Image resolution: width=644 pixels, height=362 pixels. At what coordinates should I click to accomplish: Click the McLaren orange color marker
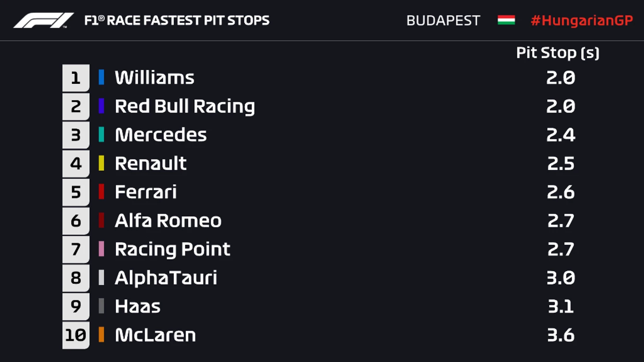pyautogui.click(x=101, y=335)
